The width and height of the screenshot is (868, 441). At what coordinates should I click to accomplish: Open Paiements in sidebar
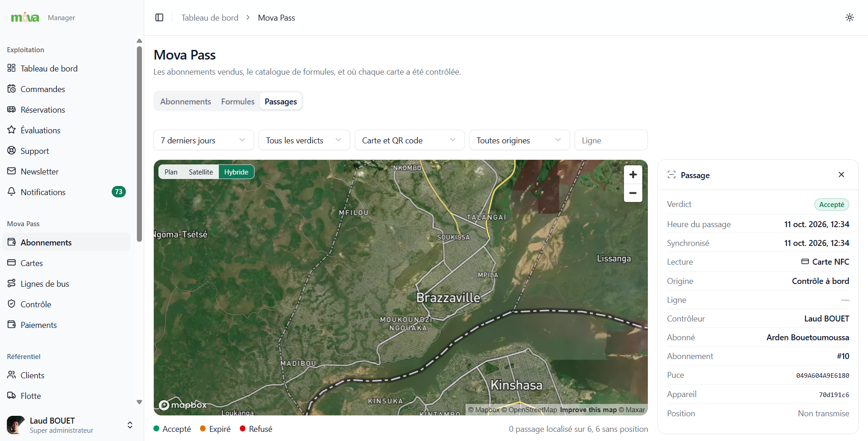pos(66,325)
